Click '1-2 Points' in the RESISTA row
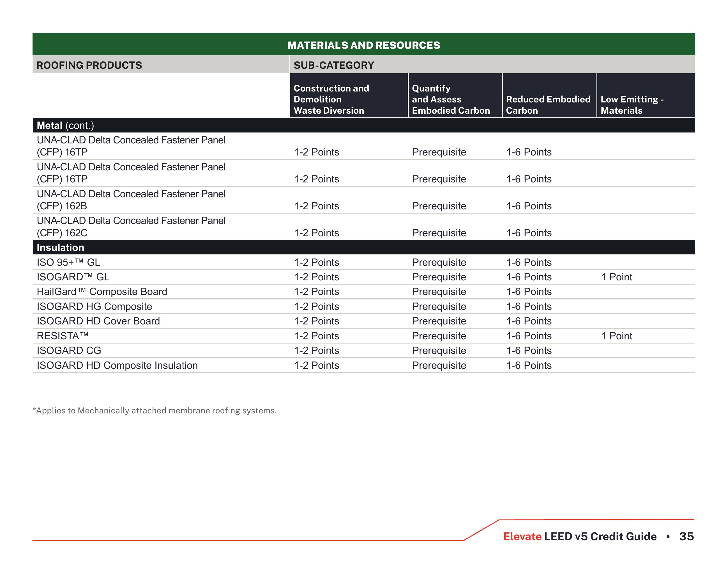728x563 pixels. 316,336
